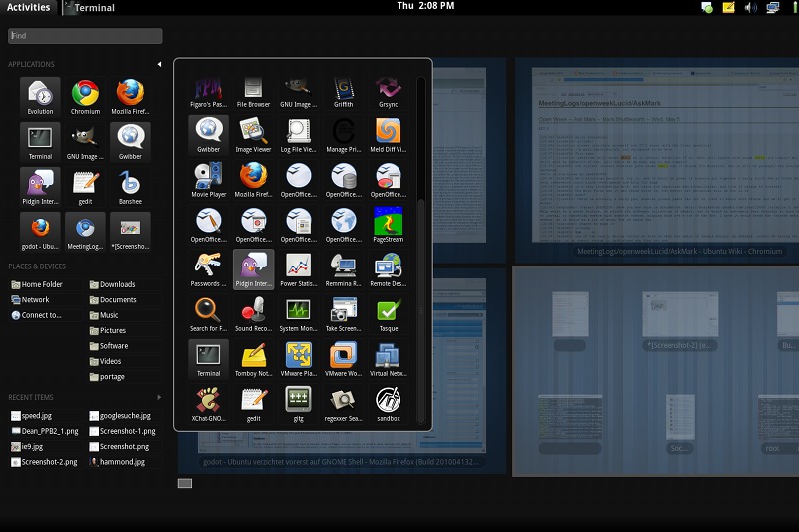This screenshot has width=799, height=532.
Task: Switch to running *[Screensho... favorite
Action: coord(130,232)
